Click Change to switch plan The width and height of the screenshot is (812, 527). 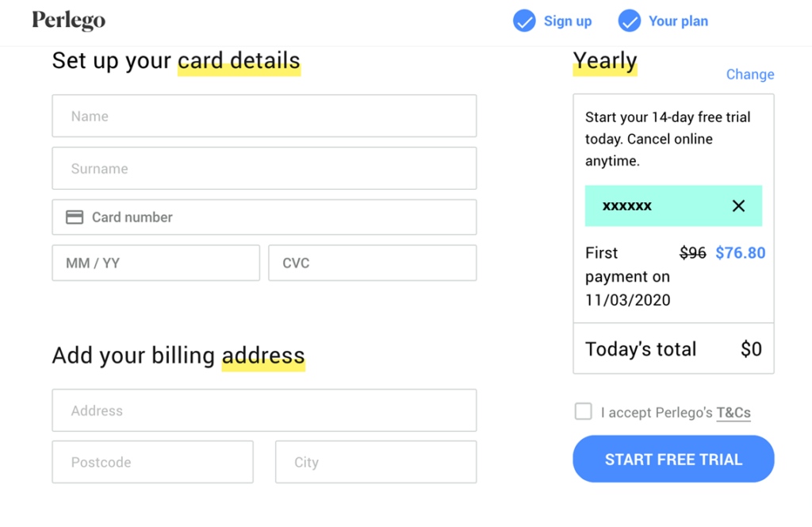coord(750,74)
